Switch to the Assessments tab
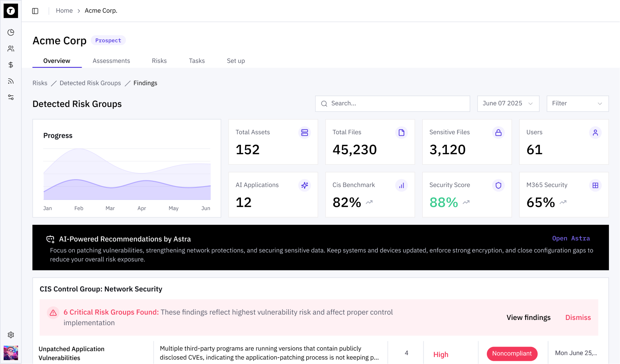 pyautogui.click(x=111, y=61)
